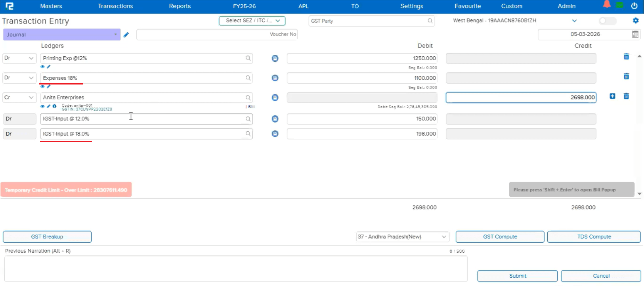The width and height of the screenshot is (644, 286).
Task: View Anita Enterprises ledger via eye icon
Action: point(42,106)
